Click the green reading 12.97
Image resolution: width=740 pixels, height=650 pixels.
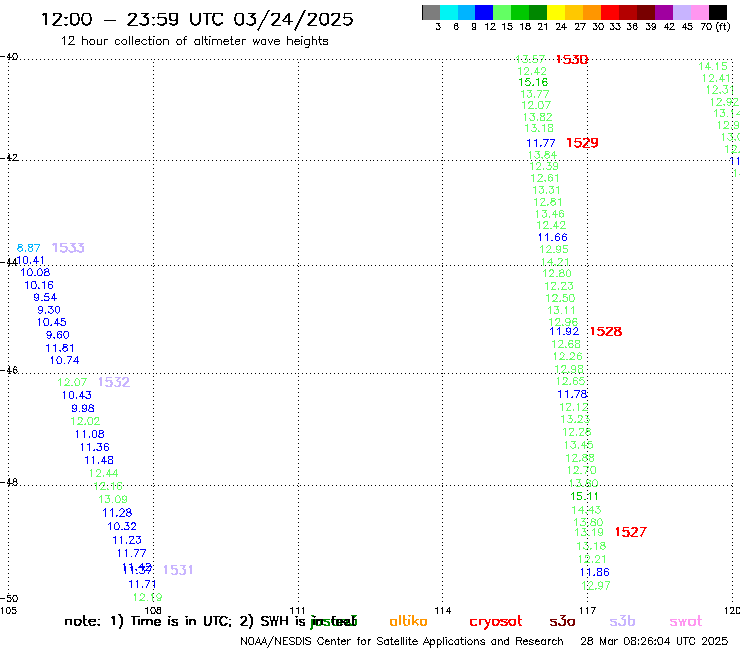pos(596,585)
